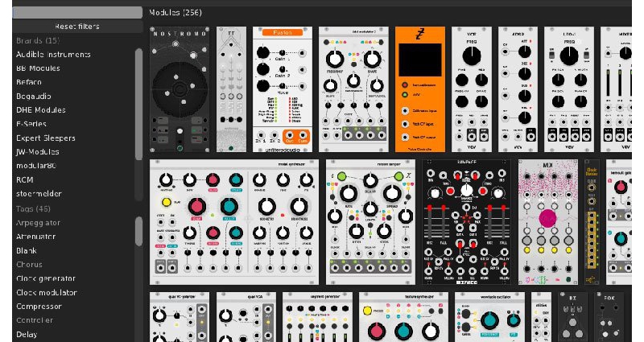Click the Reset filters button
This screenshot has height=342, width=644.
(x=77, y=27)
